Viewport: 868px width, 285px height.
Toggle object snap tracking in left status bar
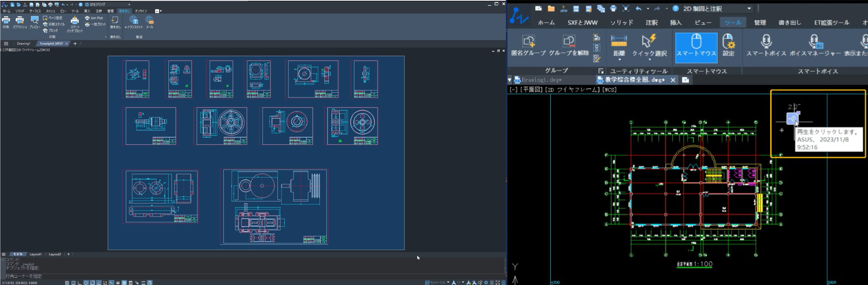(99, 283)
